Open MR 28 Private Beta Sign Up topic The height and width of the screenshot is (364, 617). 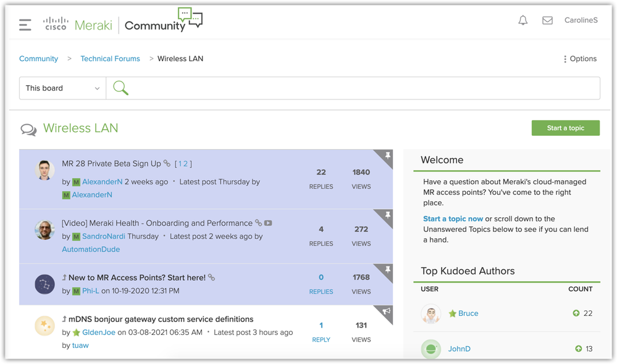coord(111,163)
